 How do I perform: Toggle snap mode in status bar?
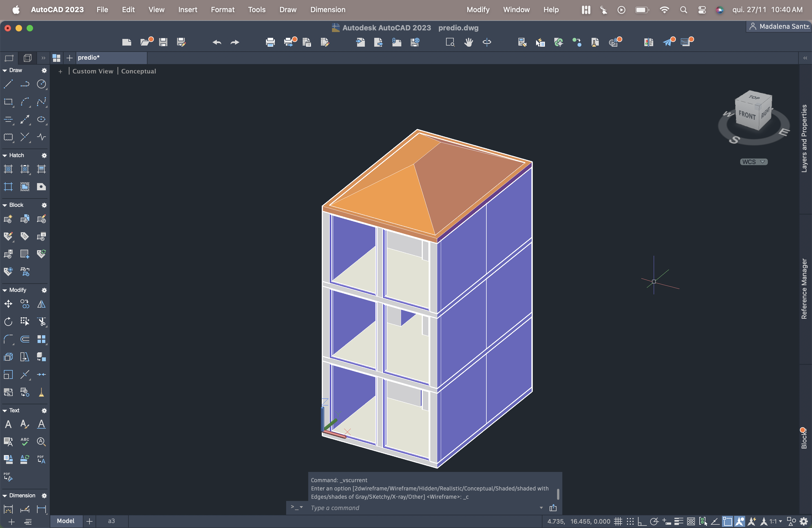pyautogui.click(x=630, y=521)
